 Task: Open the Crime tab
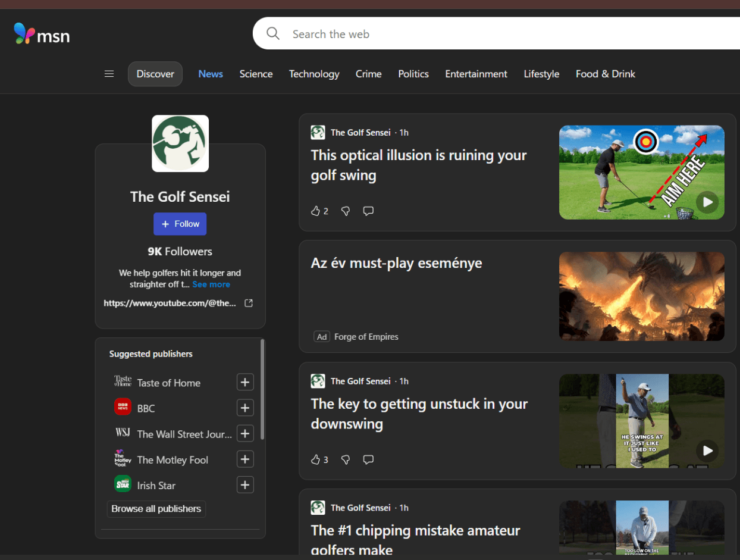(369, 74)
